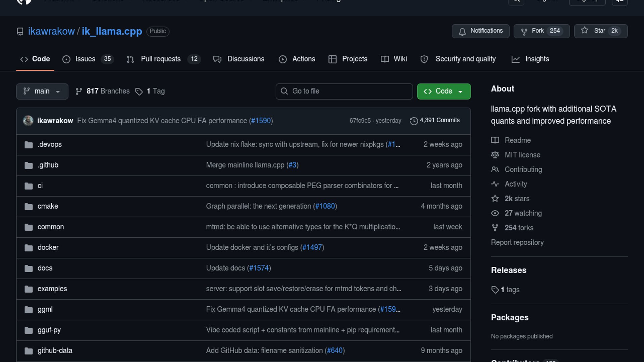Open the Pull requests tab
Image resolution: width=644 pixels, height=362 pixels.
(x=161, y=59)
